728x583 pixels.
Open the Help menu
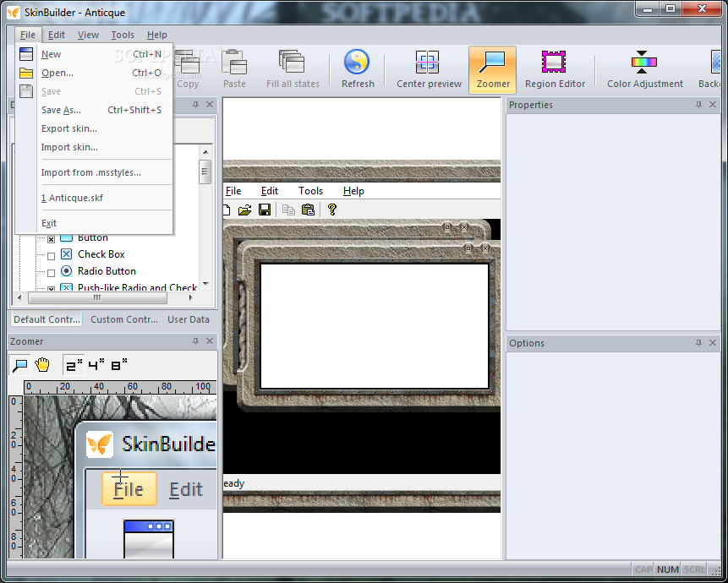157,35
